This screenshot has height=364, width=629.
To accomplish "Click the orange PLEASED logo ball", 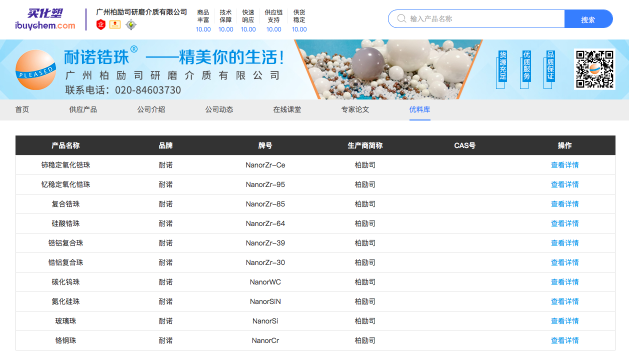I will pyautogui.click(x=35, y=69).
